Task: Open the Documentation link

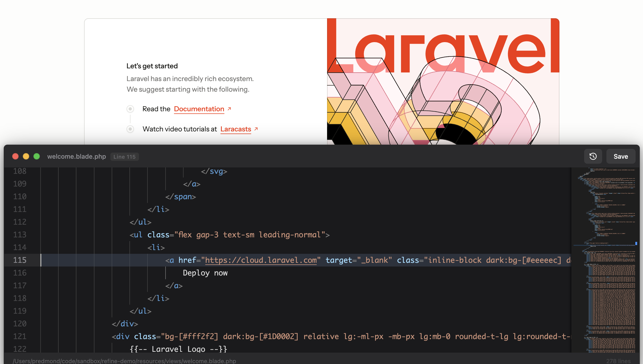Action: 199,109
